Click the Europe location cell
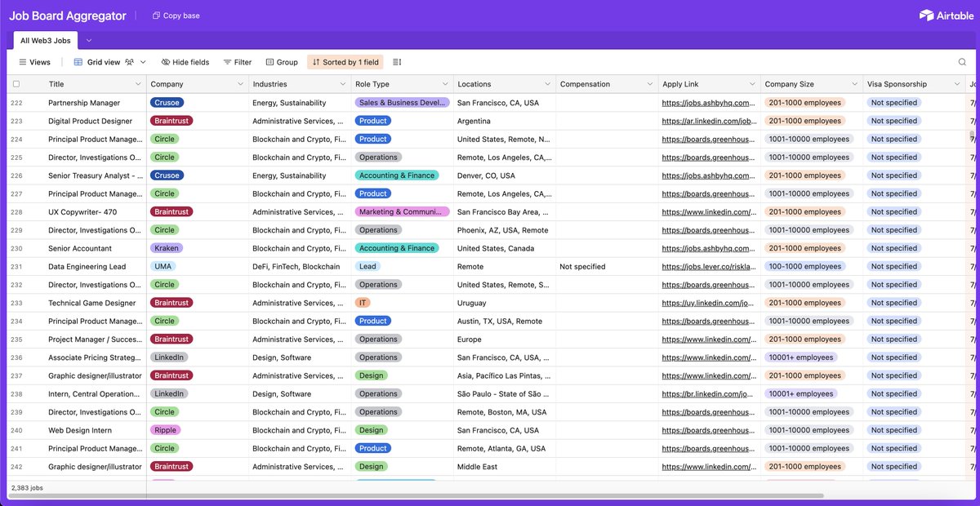The width and height of the screenshot is (980, 506). pos(505,340)
